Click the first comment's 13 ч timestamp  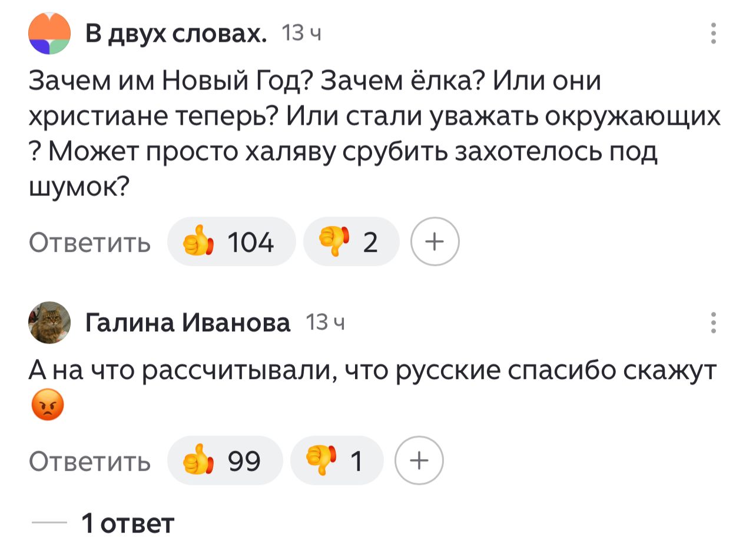[x=301, y=34]
